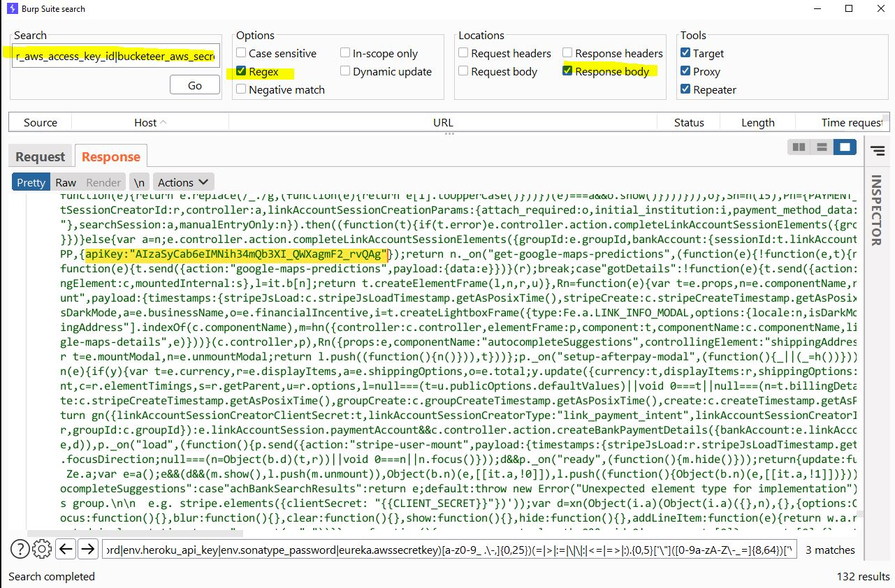Click the URL column header
Image resolution: width=895 pixels, height=588 pixels.
(x=443, y=122)
